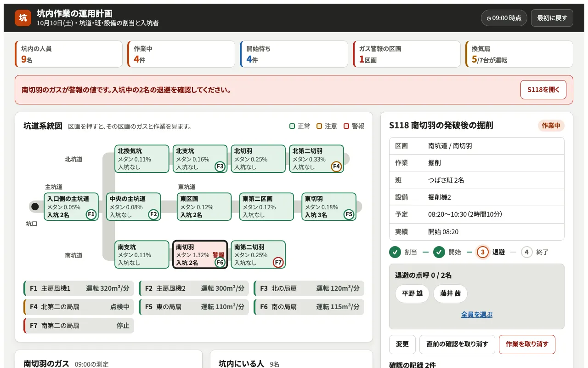Image resolution: width=588 pixels, height=368 pixels.
Task: Select step 4 終了 circle
Action: 526,252
